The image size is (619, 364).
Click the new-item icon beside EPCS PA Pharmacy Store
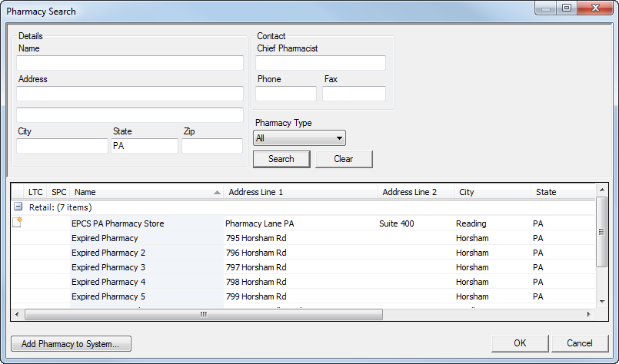click(x=18, y=223)
